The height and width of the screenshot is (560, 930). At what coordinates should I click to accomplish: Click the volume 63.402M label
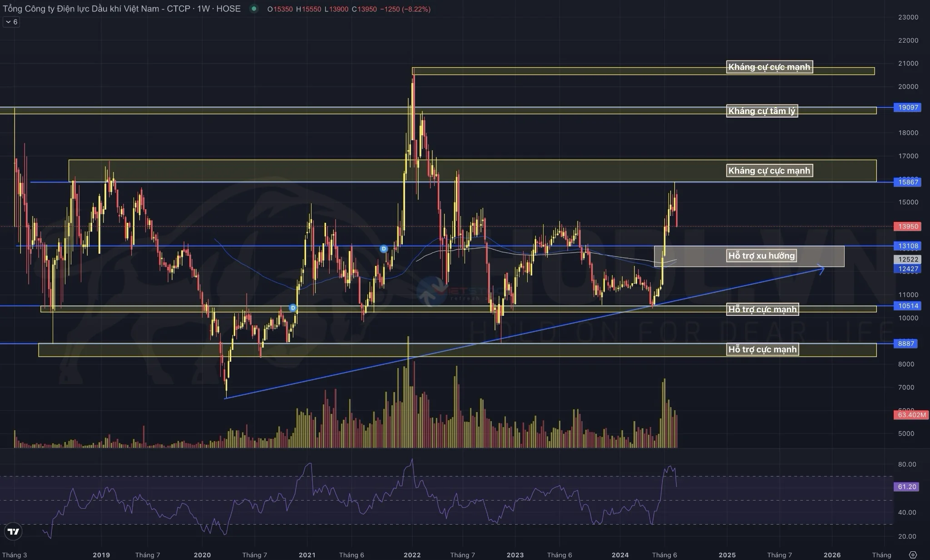point(911,415)
